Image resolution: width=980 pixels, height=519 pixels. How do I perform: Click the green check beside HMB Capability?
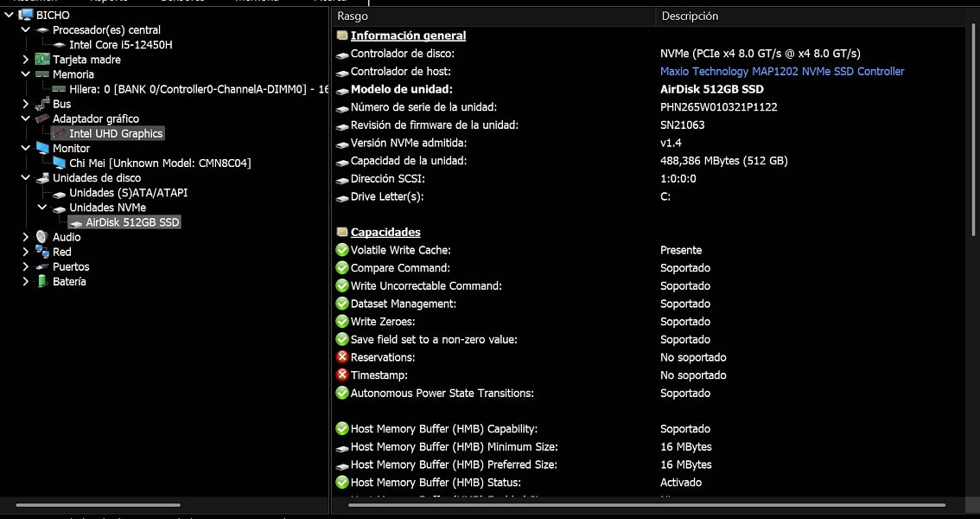342,428
